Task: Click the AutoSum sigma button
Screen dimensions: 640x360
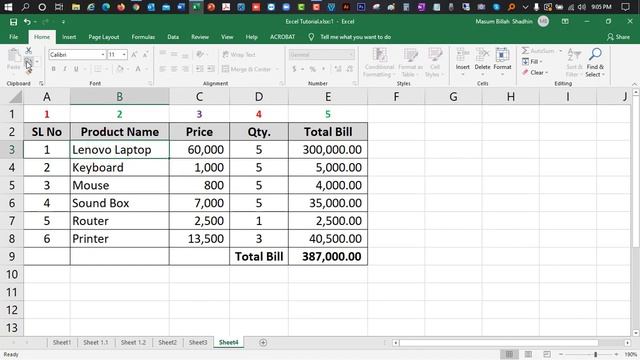Action: 538,51
